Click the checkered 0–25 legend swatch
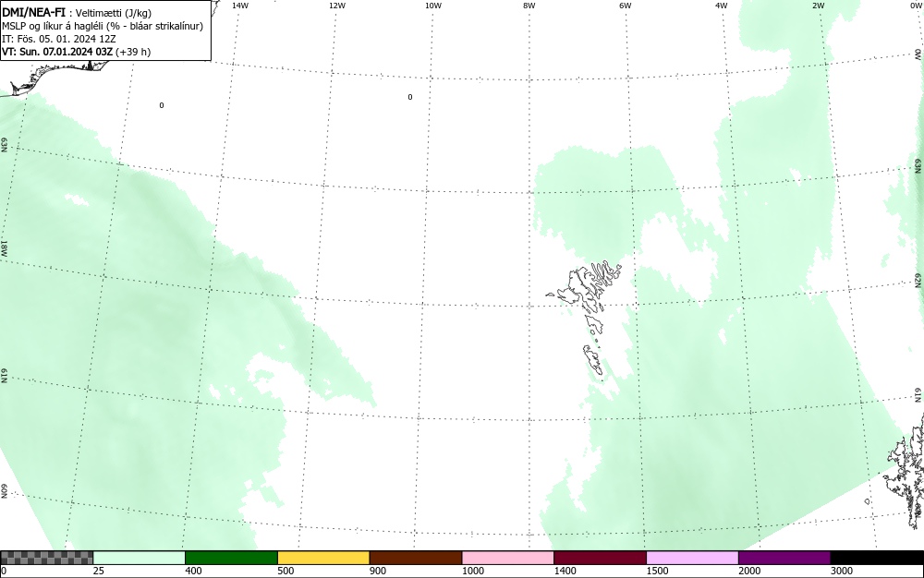The height and width of the screenshot is (578, 924). (46, 558)
